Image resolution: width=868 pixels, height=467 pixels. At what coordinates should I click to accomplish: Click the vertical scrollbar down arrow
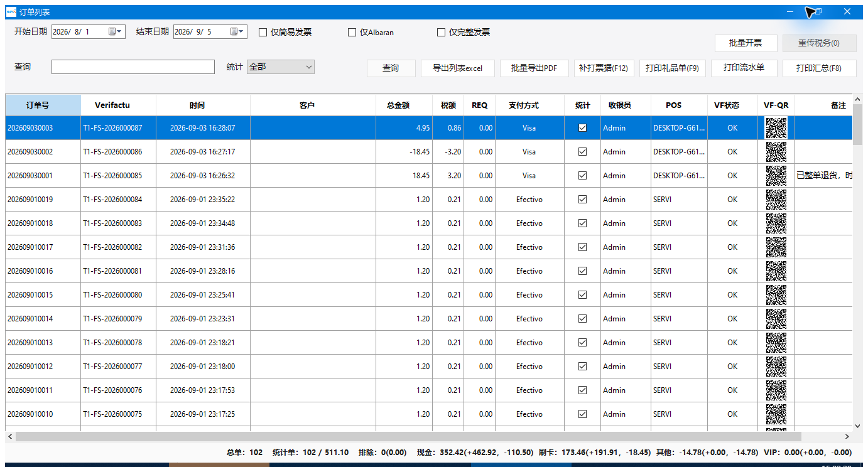tap(857, 426)
